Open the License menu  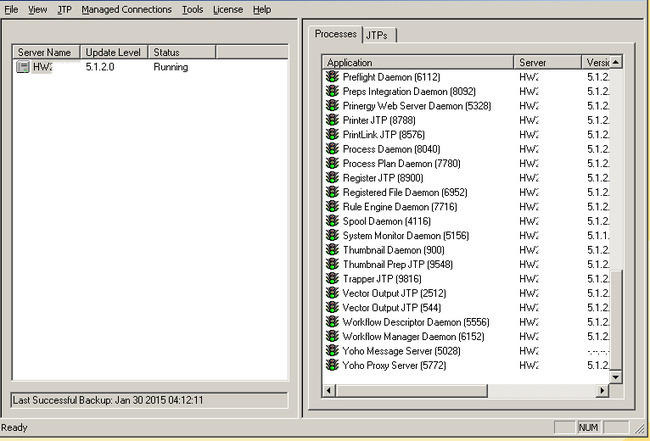(x=228, y=9)
